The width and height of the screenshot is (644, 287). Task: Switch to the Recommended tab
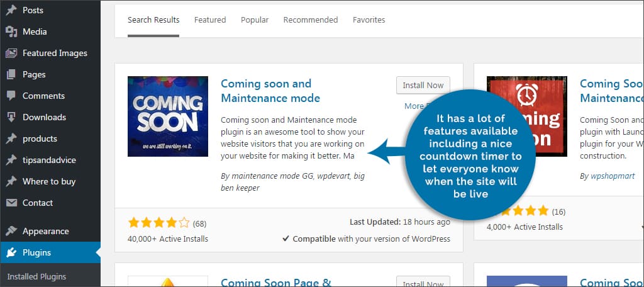click(x=311, y=20)
